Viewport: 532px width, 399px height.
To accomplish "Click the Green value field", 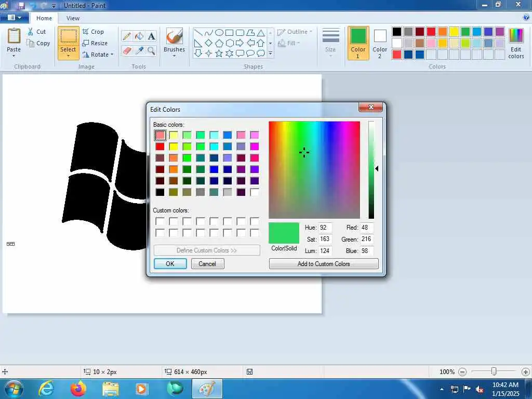I will [367, 239].
